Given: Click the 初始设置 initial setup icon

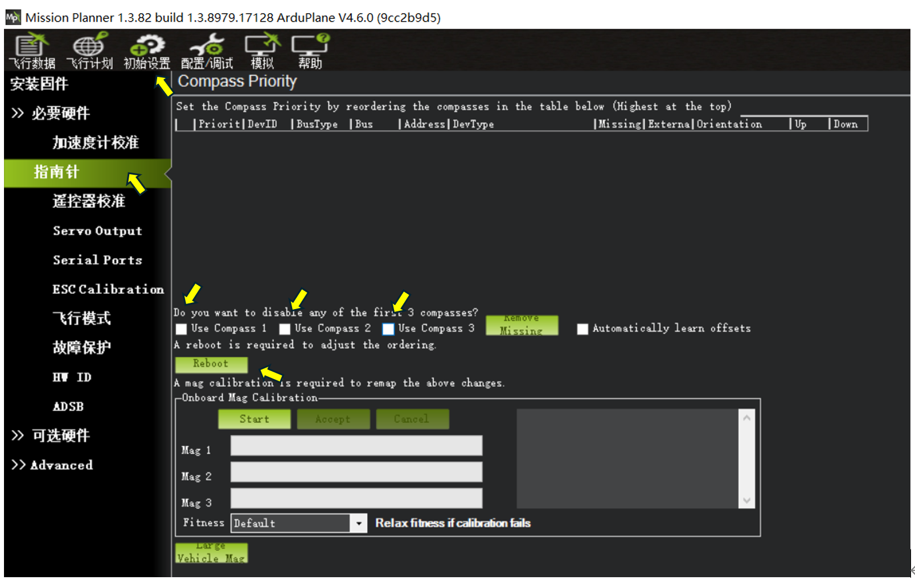Looking at the screenshot, I should (x=147, y=51).
